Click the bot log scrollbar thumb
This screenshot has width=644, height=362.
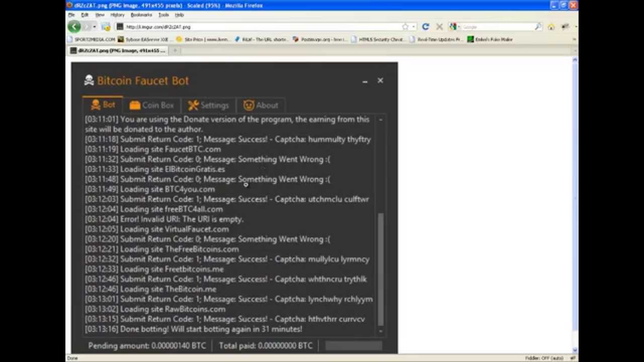tap(380, 269)
